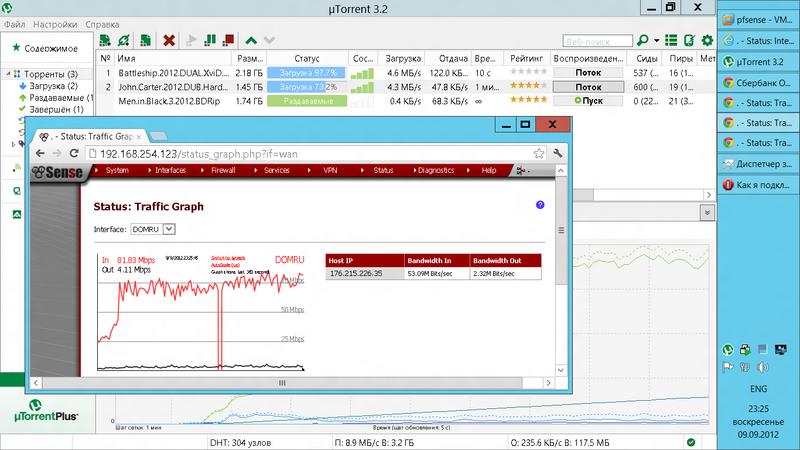Open uTorrent preferences gear icon

coord(707,40)
